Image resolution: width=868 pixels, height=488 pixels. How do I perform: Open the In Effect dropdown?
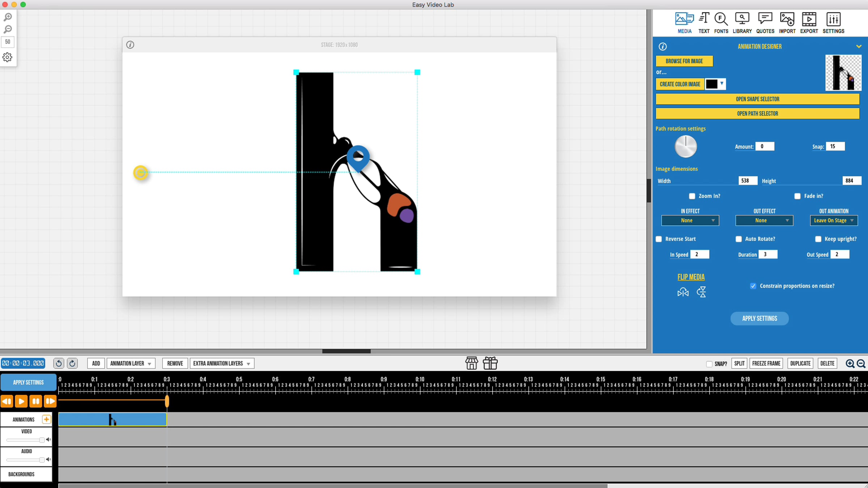[x=690, y=221]
